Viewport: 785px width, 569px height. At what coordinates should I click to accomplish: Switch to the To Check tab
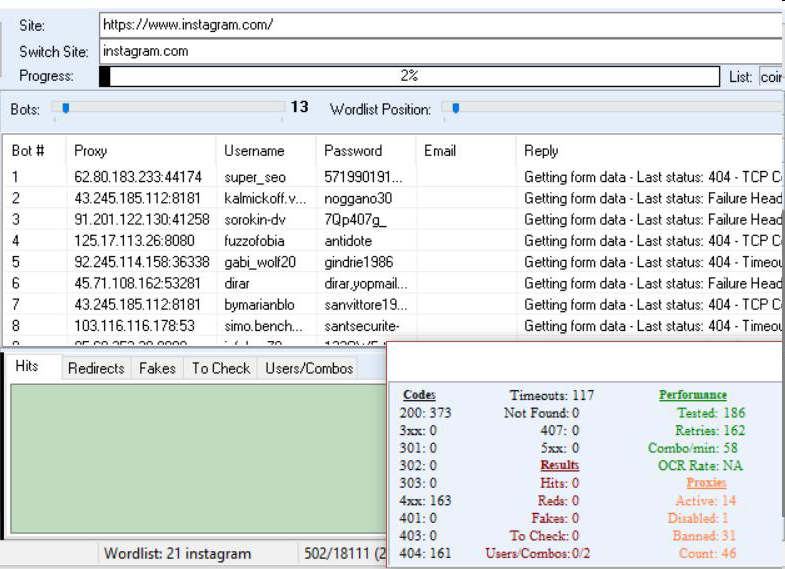tap(221, 368)
